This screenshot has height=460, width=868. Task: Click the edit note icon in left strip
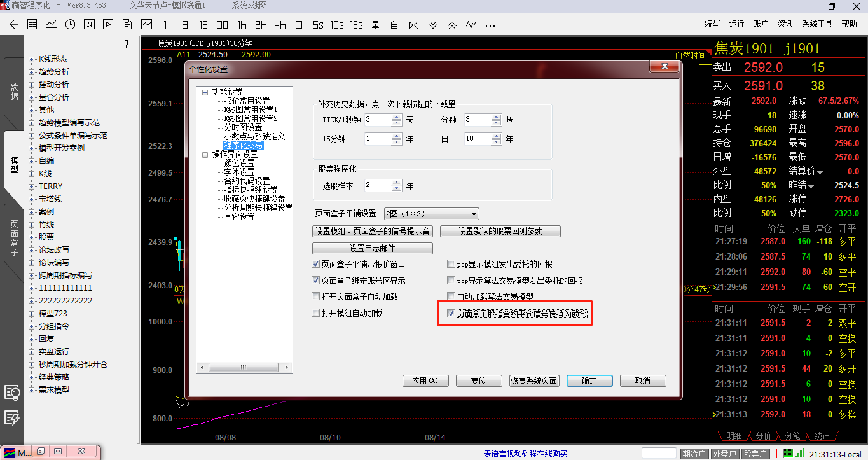click(12, 418)
